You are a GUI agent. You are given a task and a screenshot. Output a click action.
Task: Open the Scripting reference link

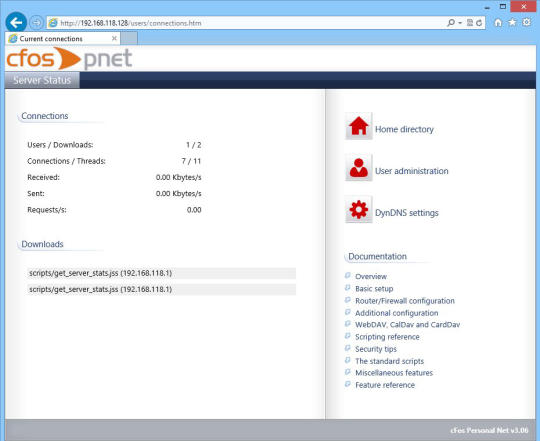click(x=387, y=337)
